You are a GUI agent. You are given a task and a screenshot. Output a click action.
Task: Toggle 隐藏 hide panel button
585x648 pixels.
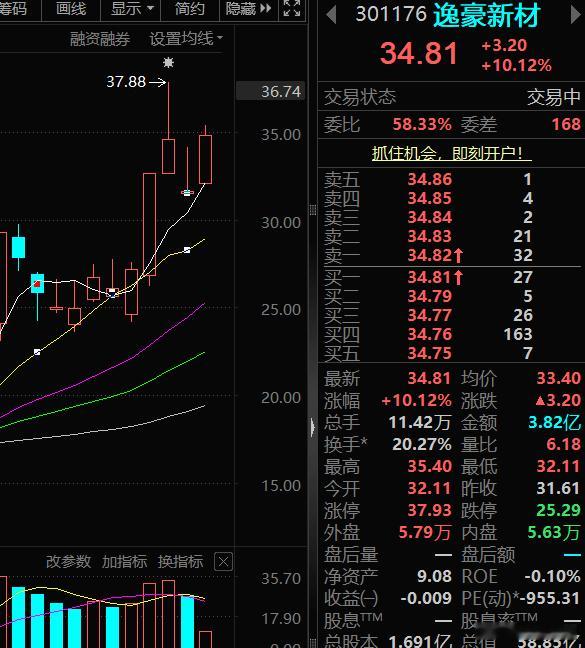249,9
